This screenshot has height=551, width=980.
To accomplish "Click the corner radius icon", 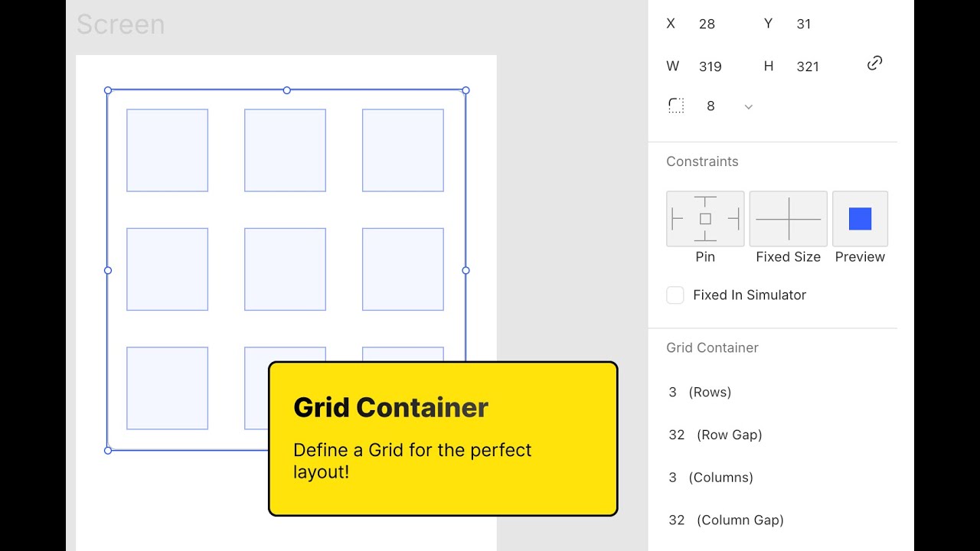I will pyautogui.click(x=676, y=106).
